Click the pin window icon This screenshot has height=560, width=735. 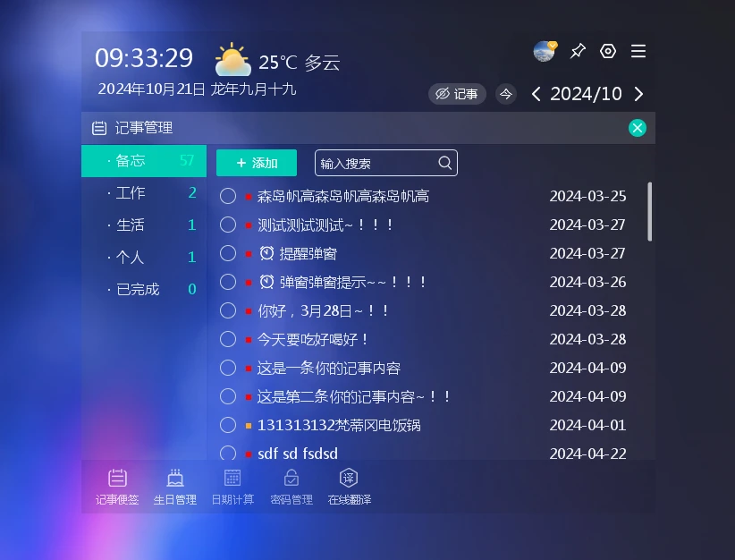click(578, 51)
